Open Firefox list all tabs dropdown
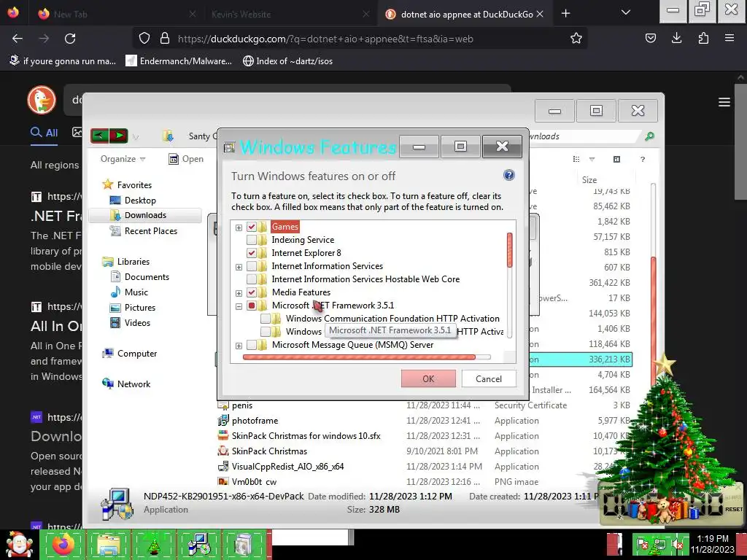 (625, 13)
